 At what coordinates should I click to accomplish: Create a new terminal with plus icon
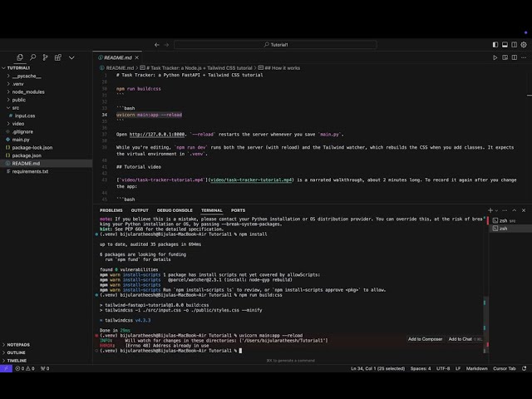coord(490,210)
